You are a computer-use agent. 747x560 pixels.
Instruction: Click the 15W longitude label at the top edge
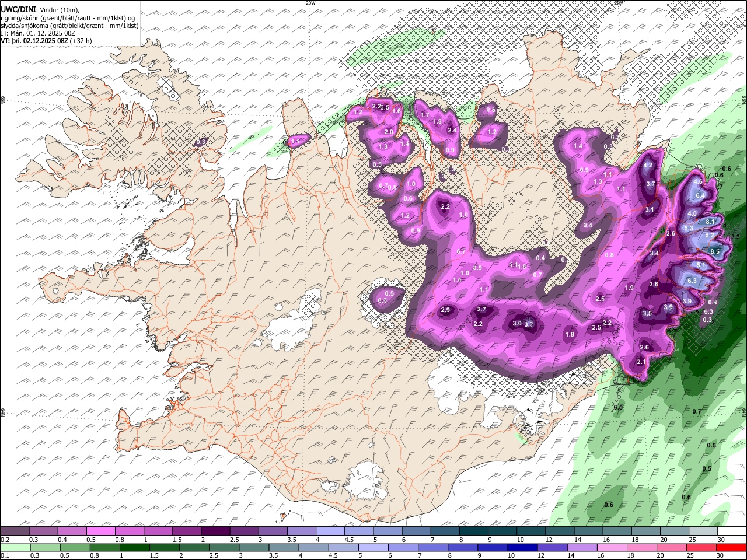(618, 3)
